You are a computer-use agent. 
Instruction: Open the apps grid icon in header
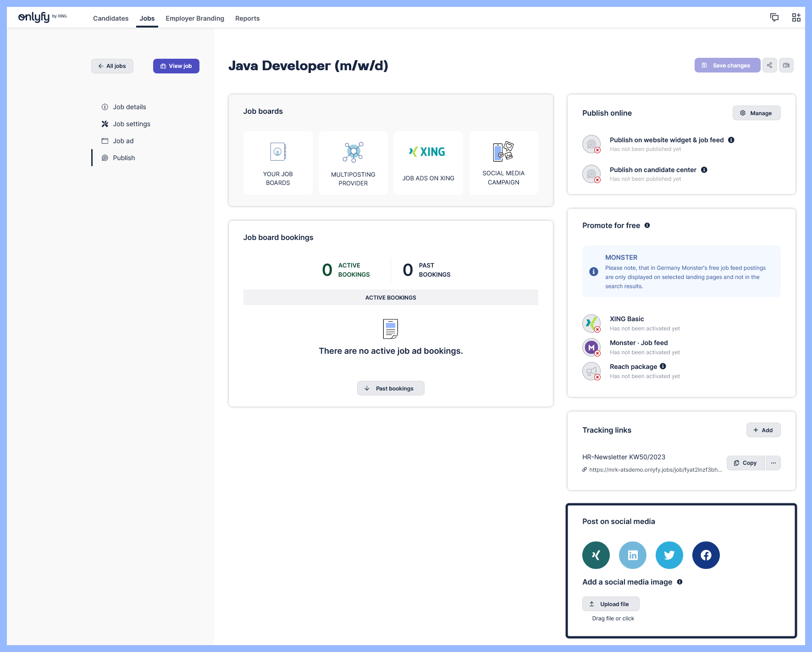click(796, 17)
